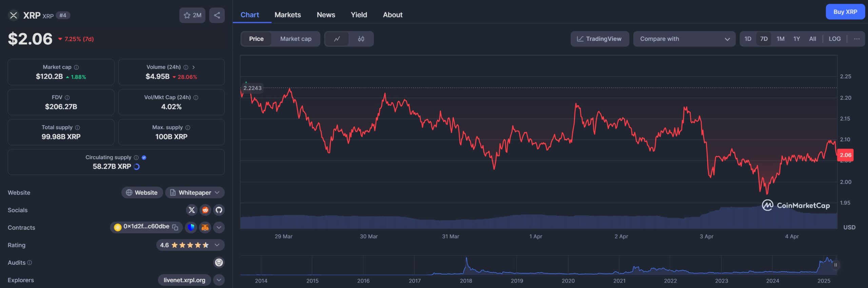This screenshot has width=868, height=288.
Task: Switch to candlestick chart view
Action: pos(361,39)
